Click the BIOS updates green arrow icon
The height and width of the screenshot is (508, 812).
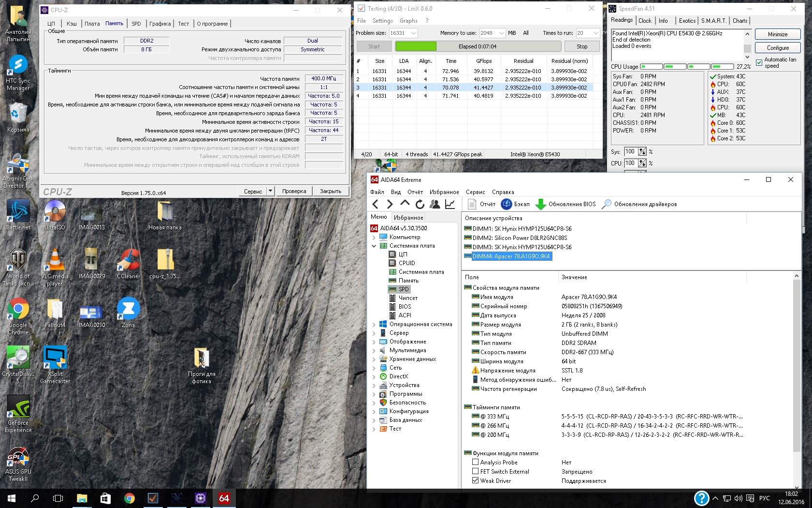(x=540, y=204)
